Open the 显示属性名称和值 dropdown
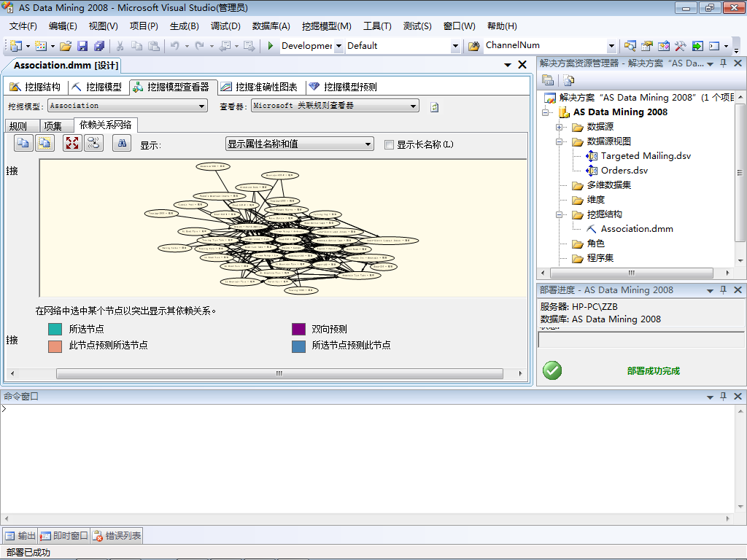The width and height of the screenshot is (747, 560). [368, 144]
